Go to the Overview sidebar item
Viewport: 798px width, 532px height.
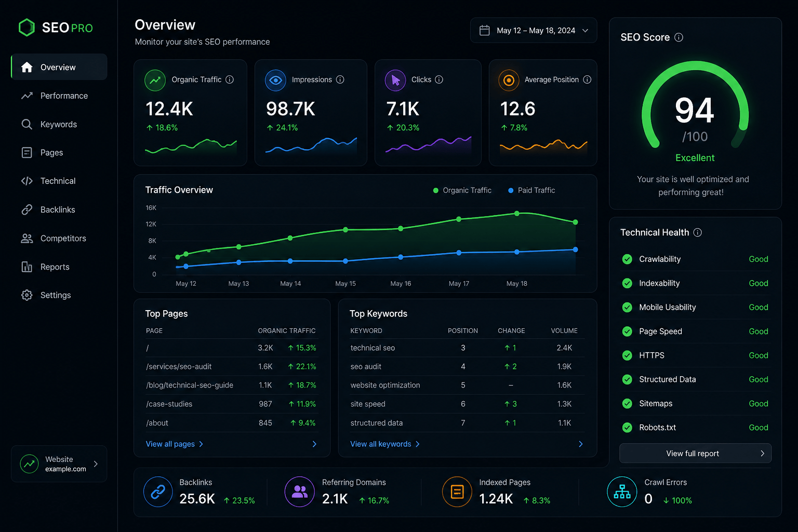(x=59, y=67)
